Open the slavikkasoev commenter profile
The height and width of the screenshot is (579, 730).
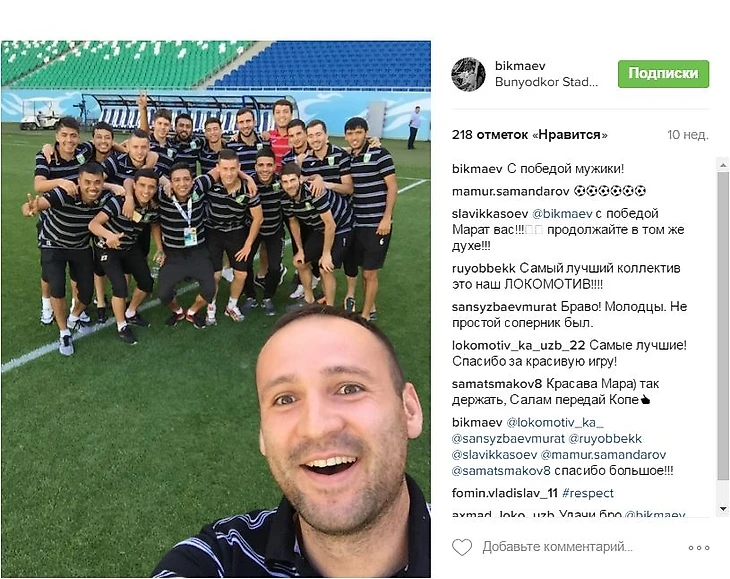pos(490,214)
